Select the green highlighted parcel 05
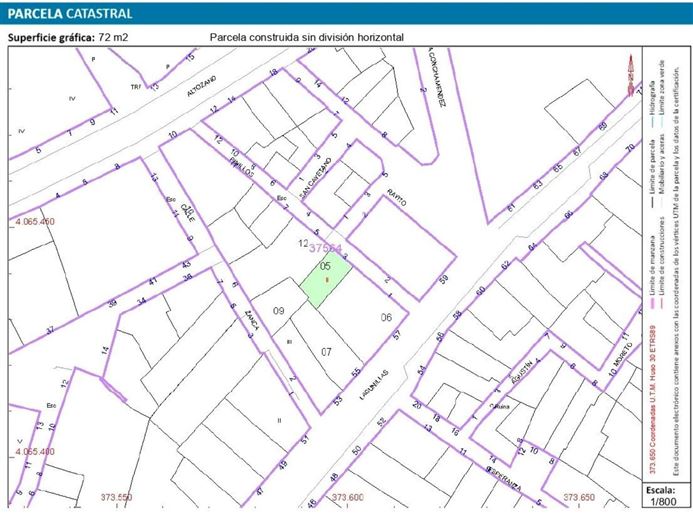The width and height of the screenshot is (693, 532). click(x=326, y=279)
